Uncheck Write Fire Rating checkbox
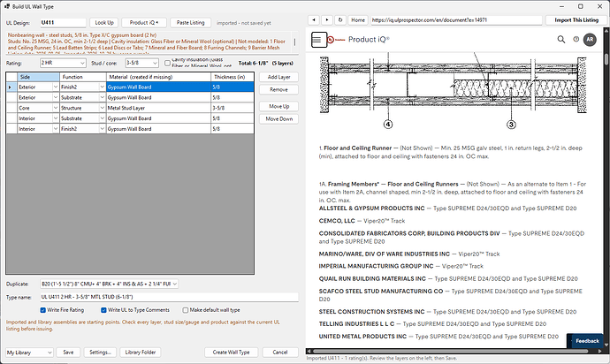610x364 pixels. pyautogui.click(x=42, y=310)
